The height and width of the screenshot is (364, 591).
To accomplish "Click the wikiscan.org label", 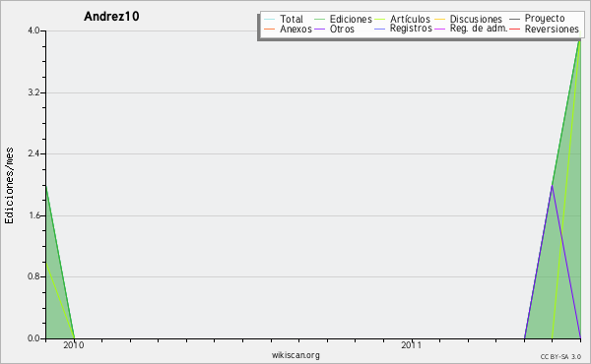I will (x=295, y=355).
